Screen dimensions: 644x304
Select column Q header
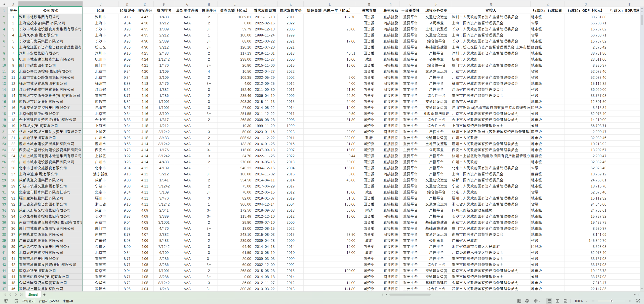pyautogui.click(x=491, y=4)
